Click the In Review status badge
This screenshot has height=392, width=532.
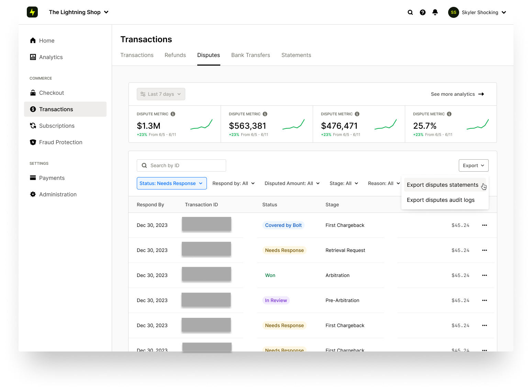click(276, 300)
